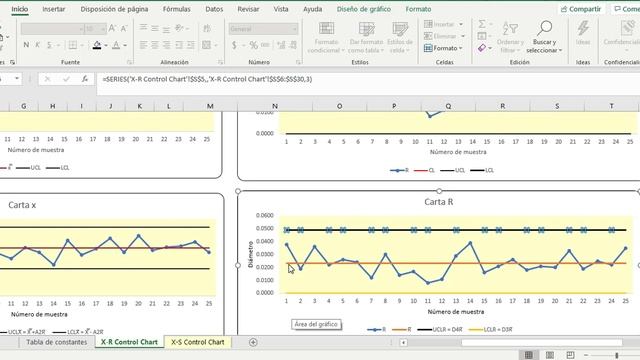This screenshot has height=360, width=640.
Task: Click the Italic (K) formatting icon
Action: [x=38, y=45]
